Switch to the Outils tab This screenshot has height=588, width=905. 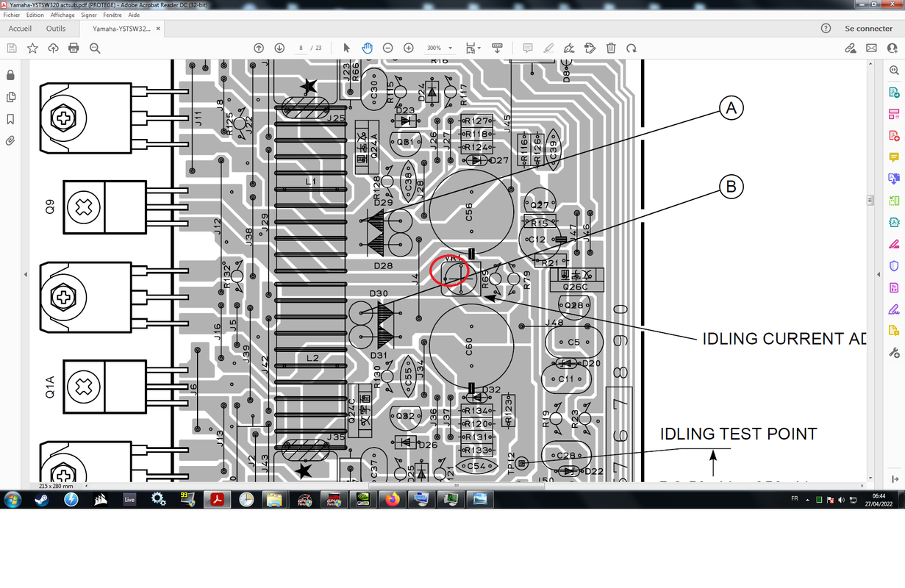pyautogui.click(x=56, y=29)
